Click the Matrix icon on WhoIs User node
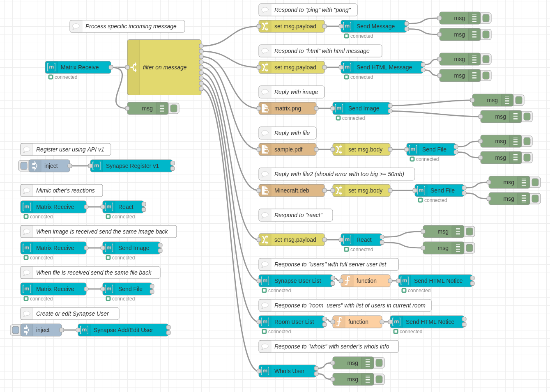This screenshot has width=550, height=392. [265, 371]
